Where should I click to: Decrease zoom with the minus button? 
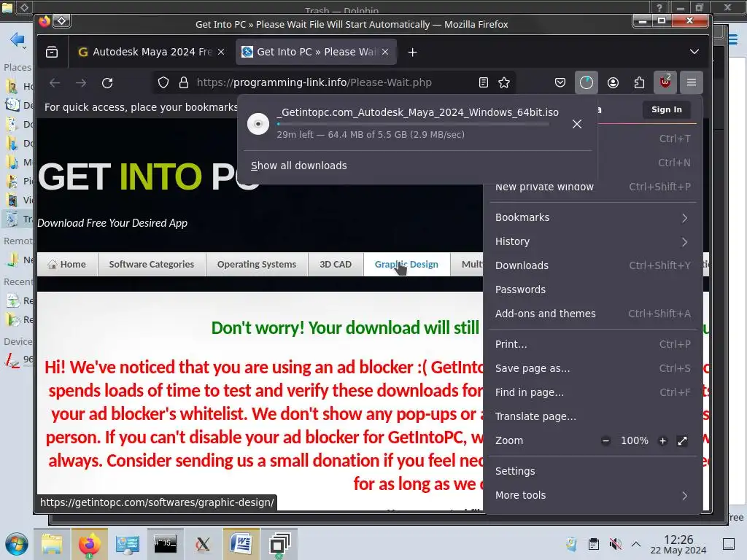[x=605, y=441]
